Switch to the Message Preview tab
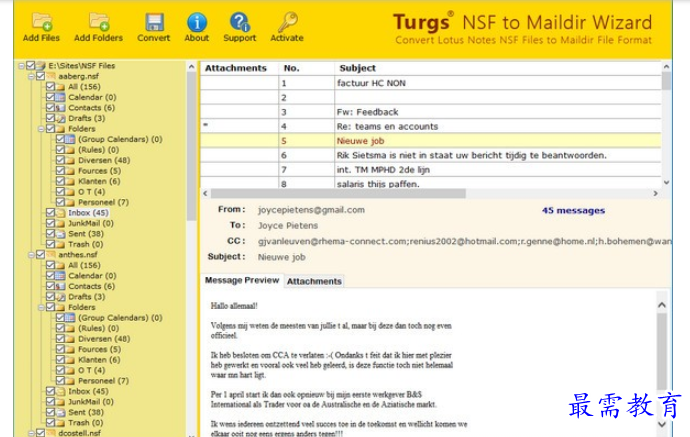 (242, 280)
